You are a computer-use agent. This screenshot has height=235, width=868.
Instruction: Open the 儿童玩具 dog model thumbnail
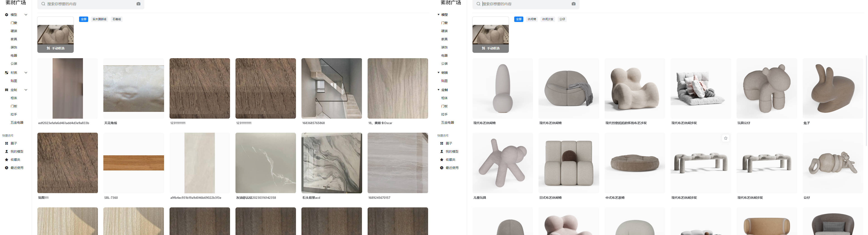pos(503,163)
